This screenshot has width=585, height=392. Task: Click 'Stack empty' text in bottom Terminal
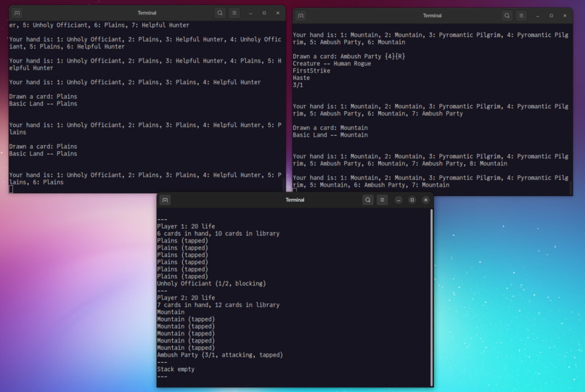[x=176, y=369]
